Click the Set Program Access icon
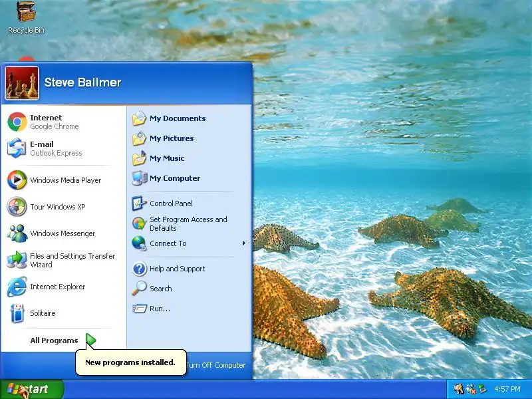Screen dimensions: 532x399 (139, 223)
